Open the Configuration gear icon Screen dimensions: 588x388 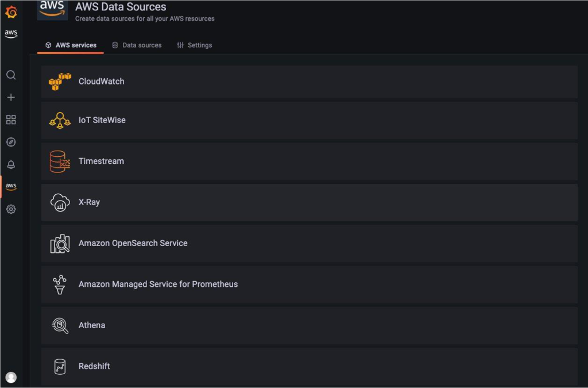(x=11, y=209)
